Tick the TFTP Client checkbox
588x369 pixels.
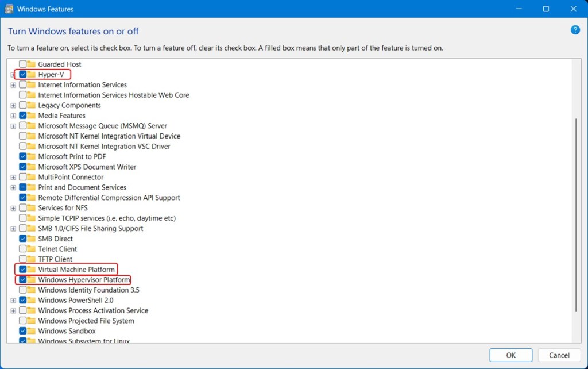[22, 259]
